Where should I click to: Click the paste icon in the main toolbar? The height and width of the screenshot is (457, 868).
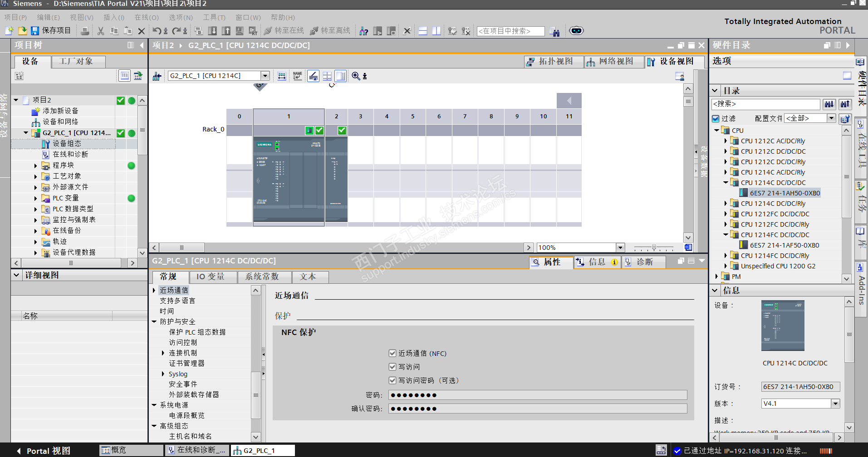(x=128, y=31)
